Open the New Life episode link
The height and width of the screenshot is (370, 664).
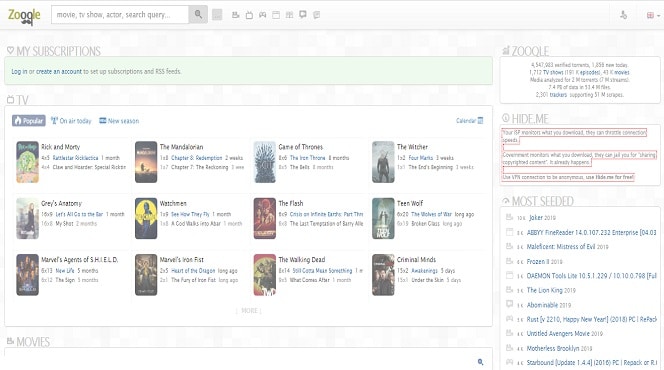click(65, 271)
